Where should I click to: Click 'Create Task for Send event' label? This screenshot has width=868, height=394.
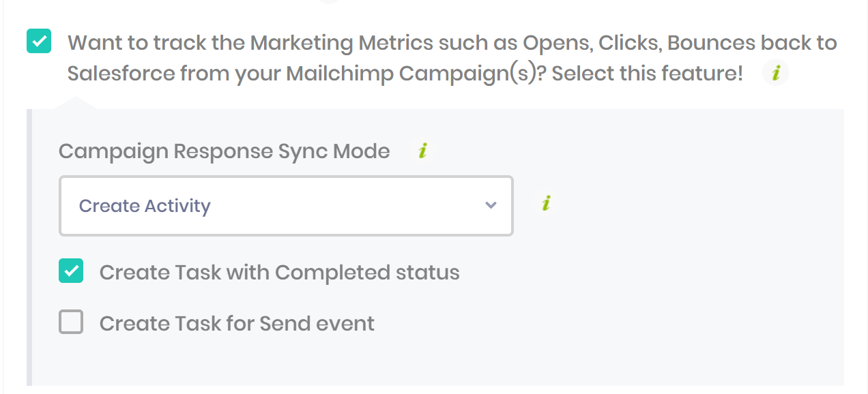pos(237,323)
